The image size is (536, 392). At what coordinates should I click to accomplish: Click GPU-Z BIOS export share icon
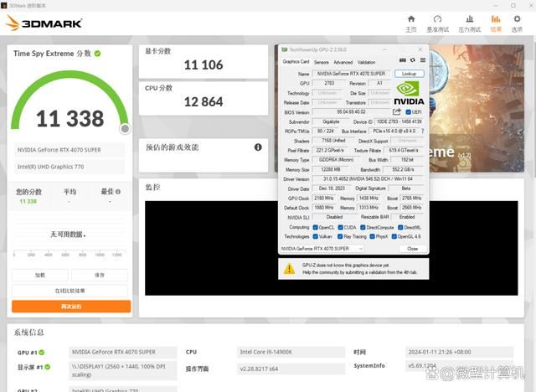coord(396,111)
